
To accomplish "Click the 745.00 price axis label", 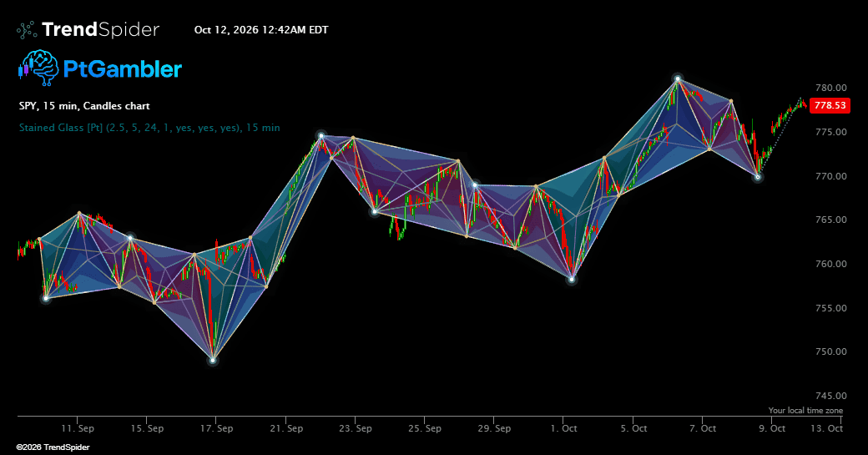I will (831, 396).
